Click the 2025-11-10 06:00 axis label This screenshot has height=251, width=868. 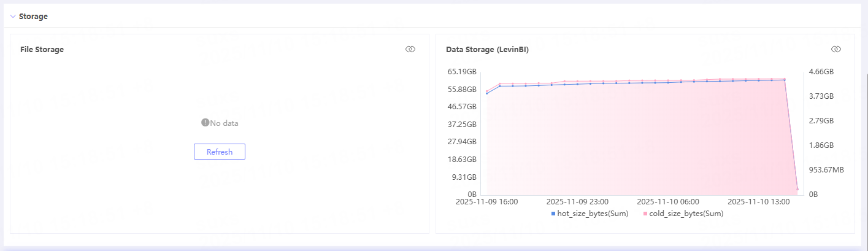tap(667, 201)
